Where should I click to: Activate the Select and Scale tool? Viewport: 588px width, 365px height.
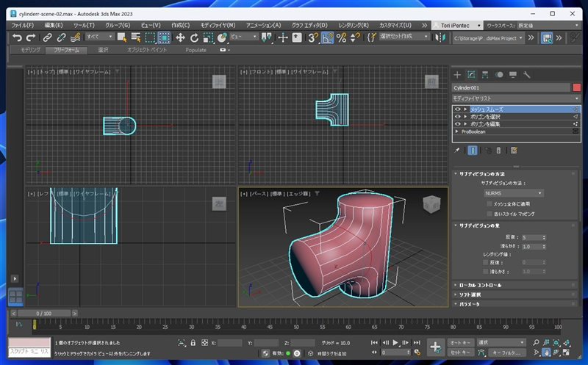208,37
